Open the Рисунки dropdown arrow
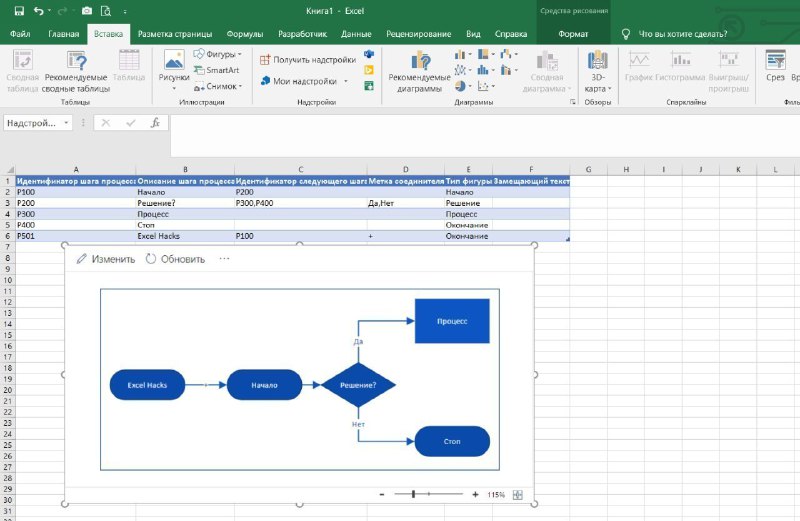Image resolution: width=800 pixels, height=521 pixels. tap(174, 89)
